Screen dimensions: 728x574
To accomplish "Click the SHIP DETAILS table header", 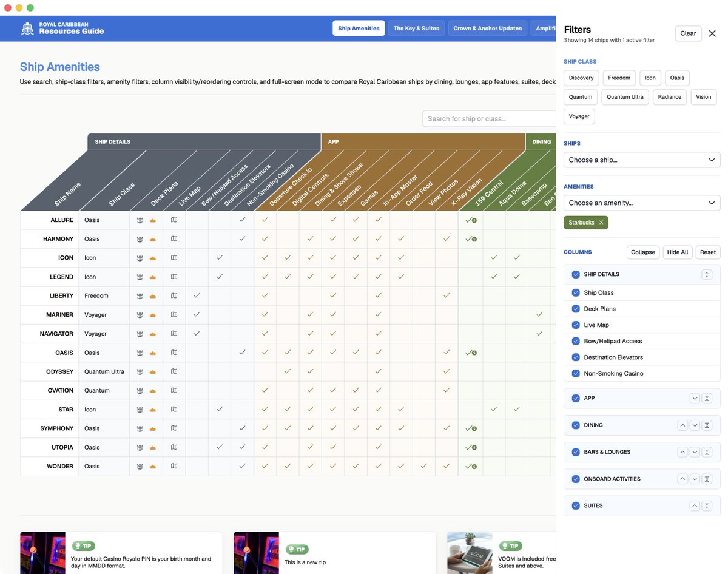I will (x=204, y=142).
